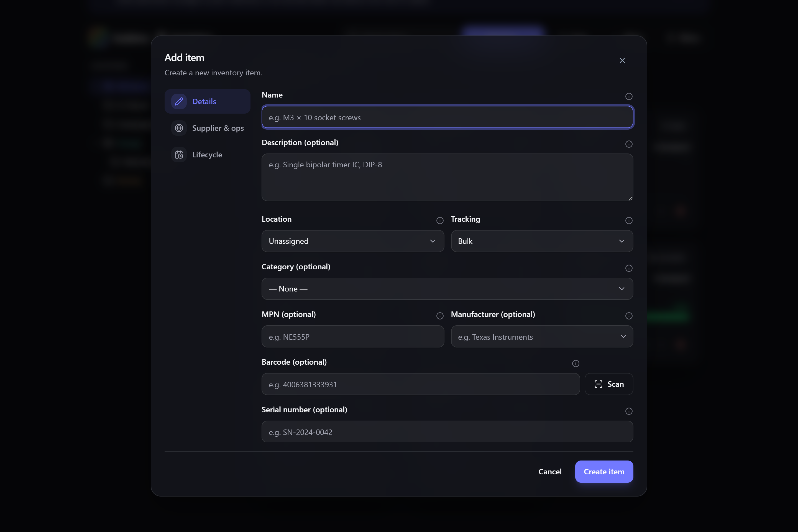798x532 pixels.
Task: Open the Location dropdown showing Unassigned
Action: (352, 241)
